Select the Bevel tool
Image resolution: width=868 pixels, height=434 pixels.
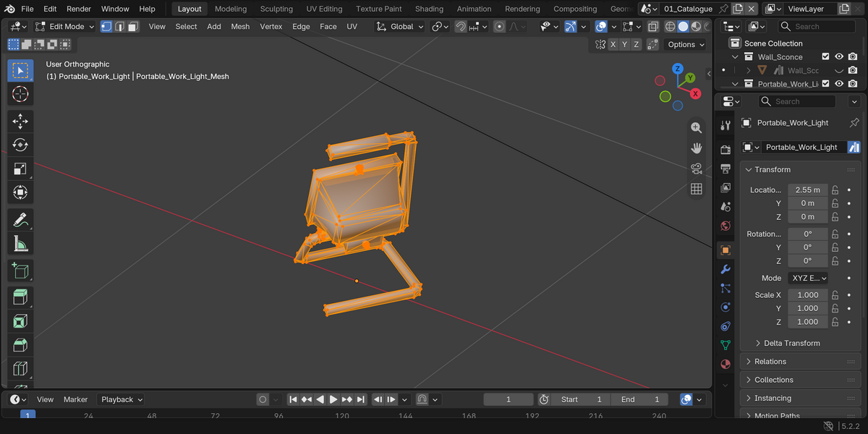tap(20, 345)
